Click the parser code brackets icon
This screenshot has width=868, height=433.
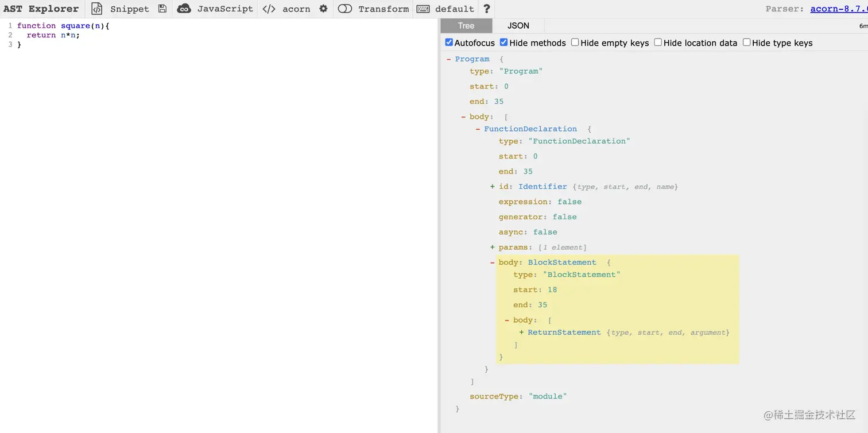(x=269, y=9)
